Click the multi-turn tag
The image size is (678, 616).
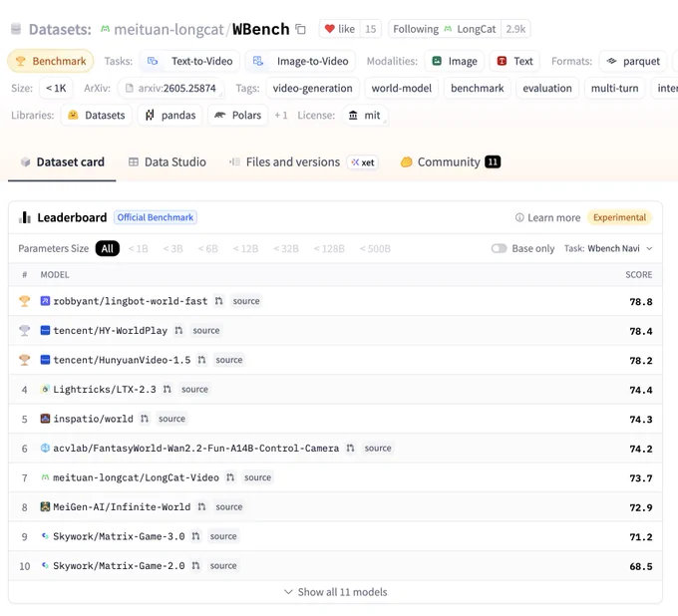(x=615, y=88)
